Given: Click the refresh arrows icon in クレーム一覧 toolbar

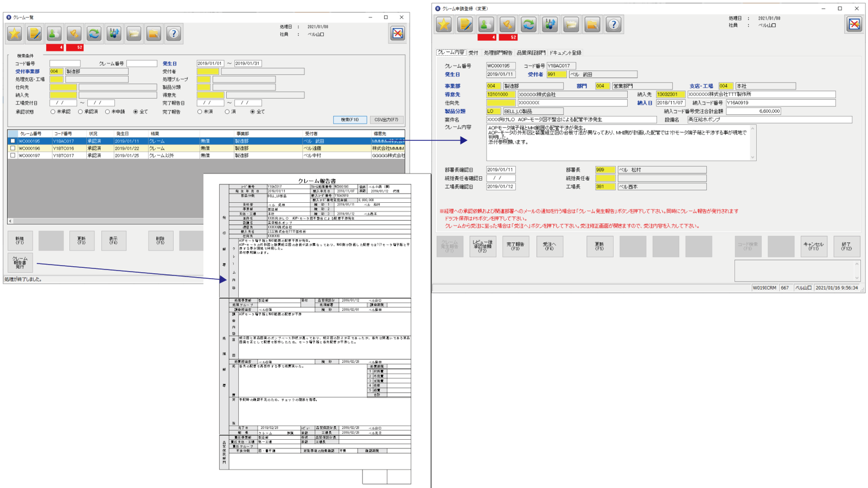Looking at the screenshot, I should (94, 34).
